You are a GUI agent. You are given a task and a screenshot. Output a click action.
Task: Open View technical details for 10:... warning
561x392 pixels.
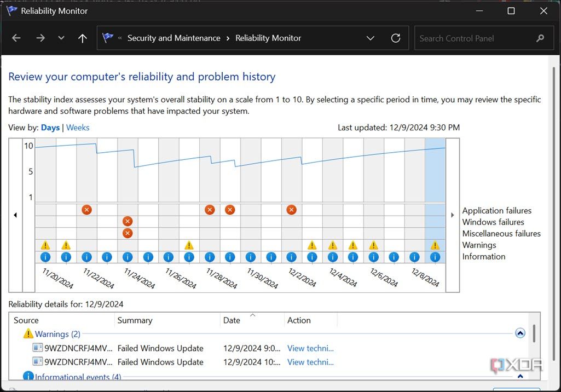[310, 362]
